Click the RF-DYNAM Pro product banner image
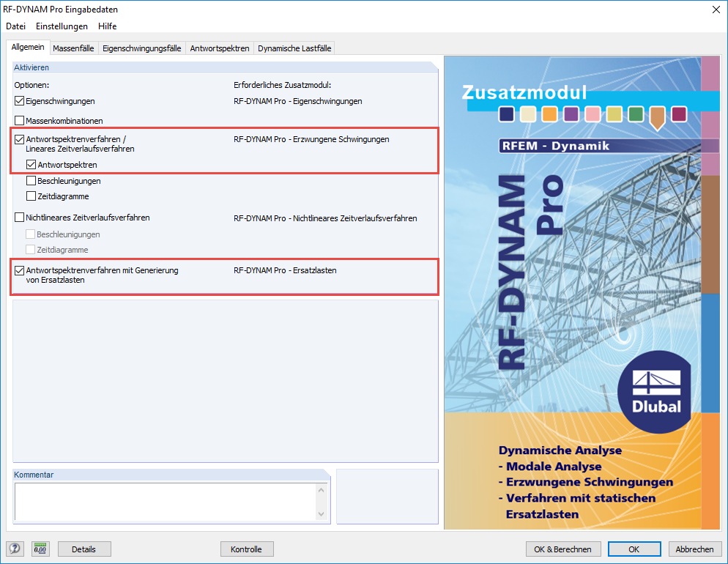Image resolution: width=728 pixels, height=564 pixels. coord(582,293)
